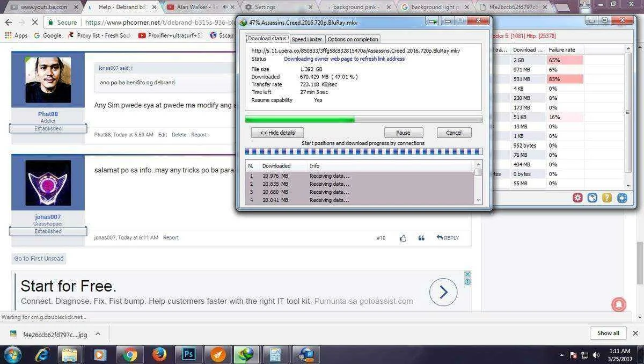
Task: Switch to the Speed Limiter tab
Action: 307,39
